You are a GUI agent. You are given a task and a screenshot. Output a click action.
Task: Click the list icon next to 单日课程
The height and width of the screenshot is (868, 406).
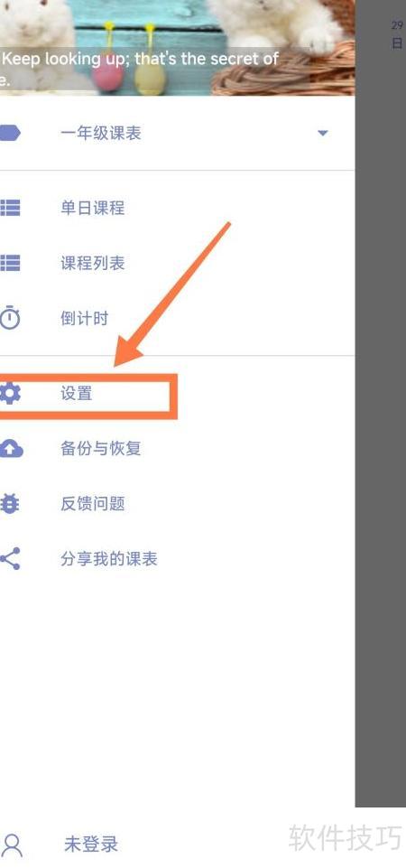(x=10, y=208)
